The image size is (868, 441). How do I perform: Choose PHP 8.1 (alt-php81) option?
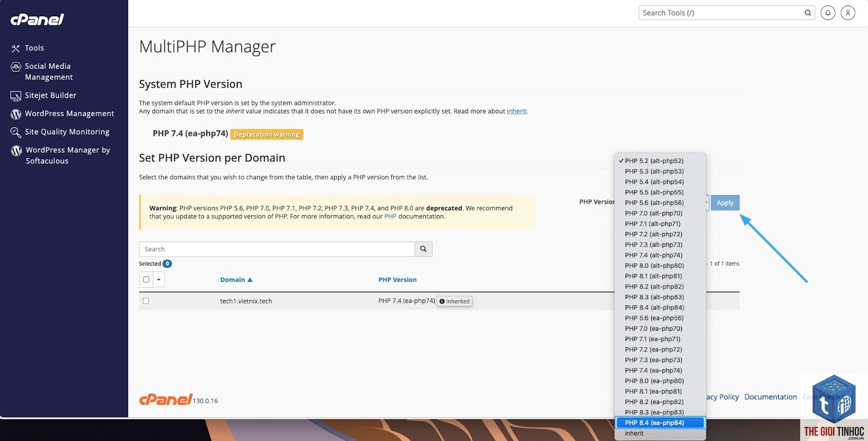point(660,276)
